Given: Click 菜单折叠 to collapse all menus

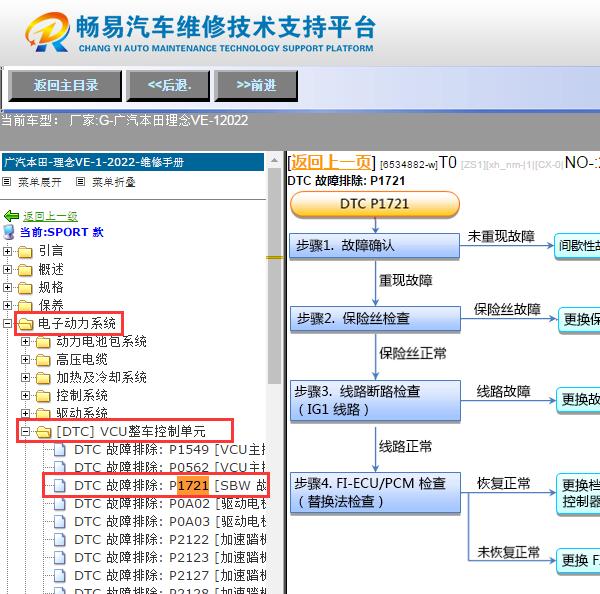Looking at the screenshot, I should coord(114,182).
